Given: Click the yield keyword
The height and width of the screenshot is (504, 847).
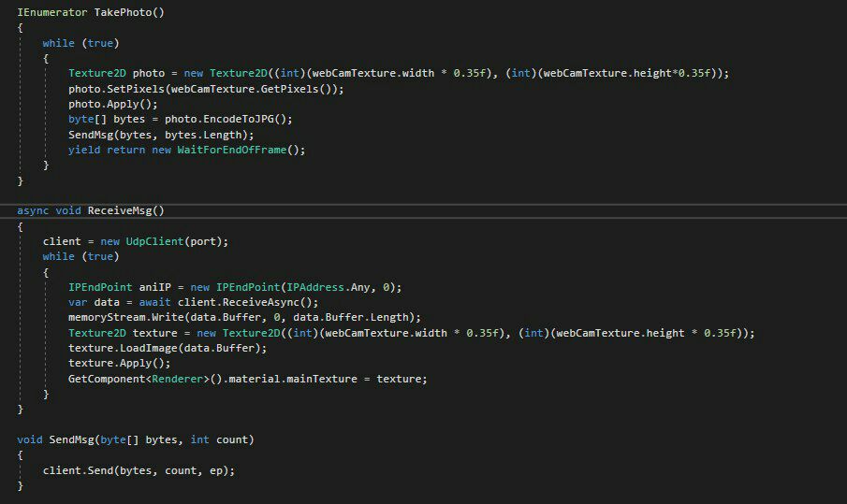Looking at the screenshot, I should pyautogui.click(x=84, y=150).
